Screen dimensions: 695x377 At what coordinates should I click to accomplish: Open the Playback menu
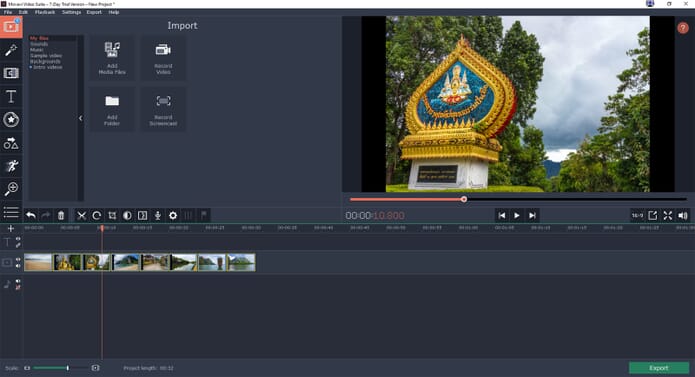pyautogui.click(x=45, y=12)
